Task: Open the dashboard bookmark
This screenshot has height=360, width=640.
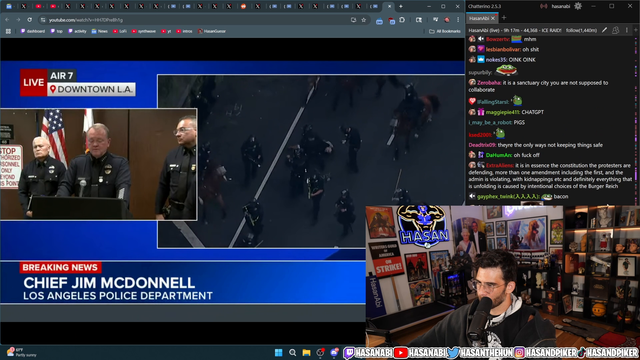Action: point(33,31)
